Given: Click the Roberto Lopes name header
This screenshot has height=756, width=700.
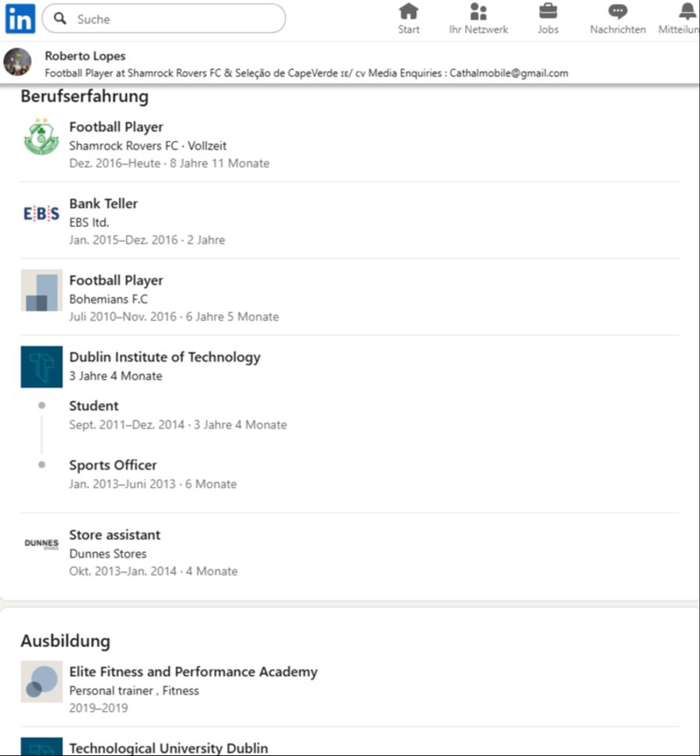Looking at the screenshot, I should click(x=85, y=56).
